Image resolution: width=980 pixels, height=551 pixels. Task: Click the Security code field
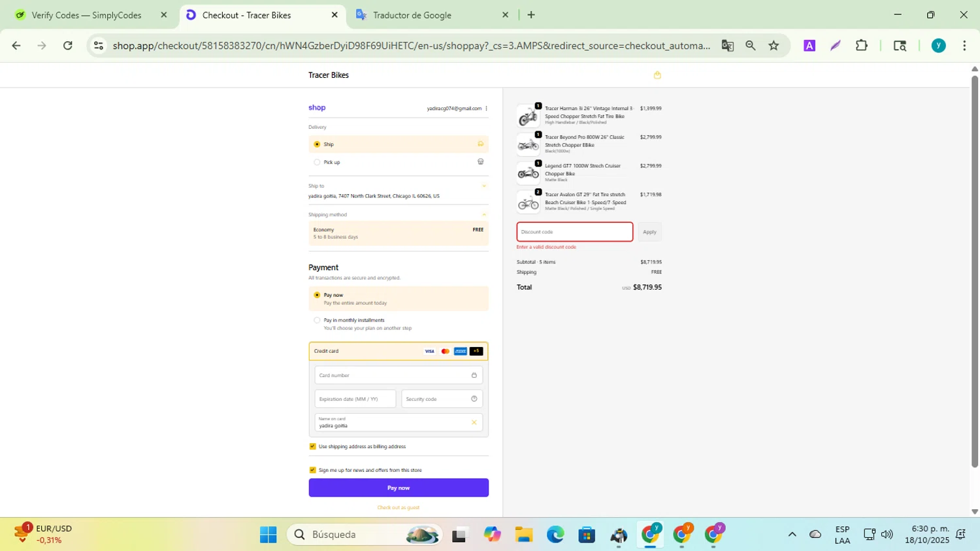(442, 399)
